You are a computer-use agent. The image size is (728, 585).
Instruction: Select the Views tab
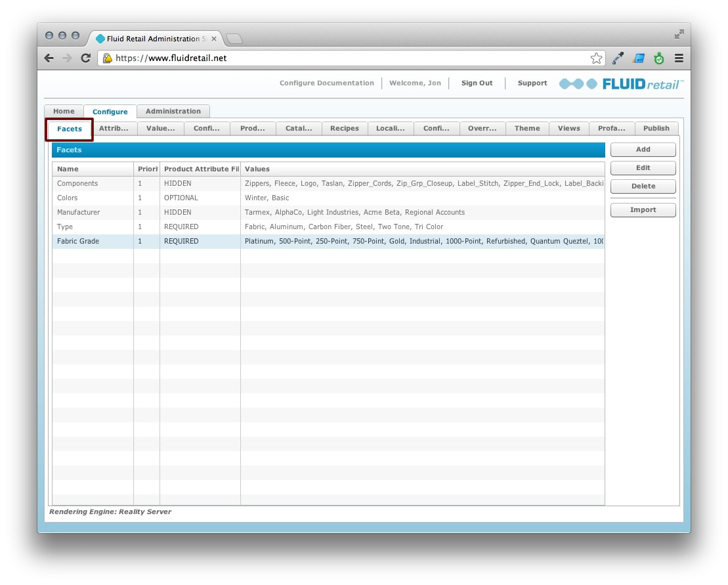coord(568,128)
